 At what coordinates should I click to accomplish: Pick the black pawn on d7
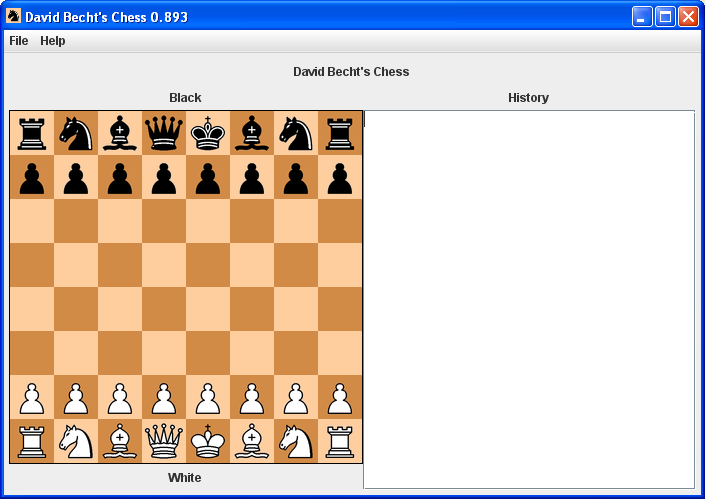tap(164, 178)
